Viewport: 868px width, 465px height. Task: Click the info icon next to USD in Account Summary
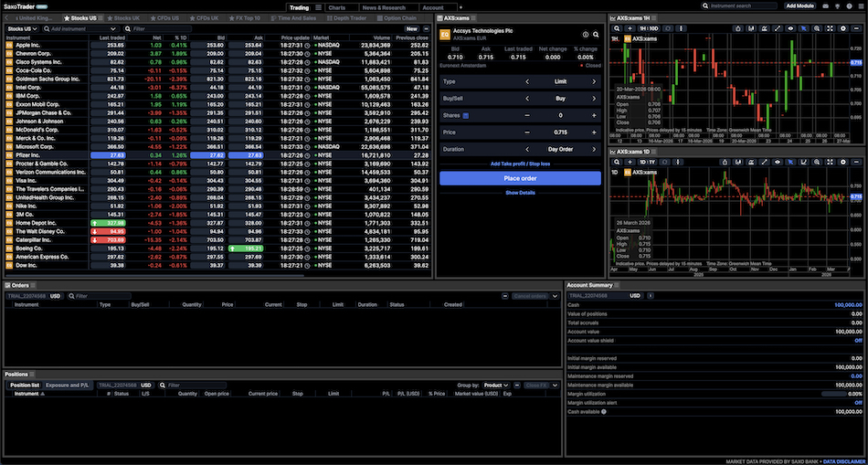[650, 296]
